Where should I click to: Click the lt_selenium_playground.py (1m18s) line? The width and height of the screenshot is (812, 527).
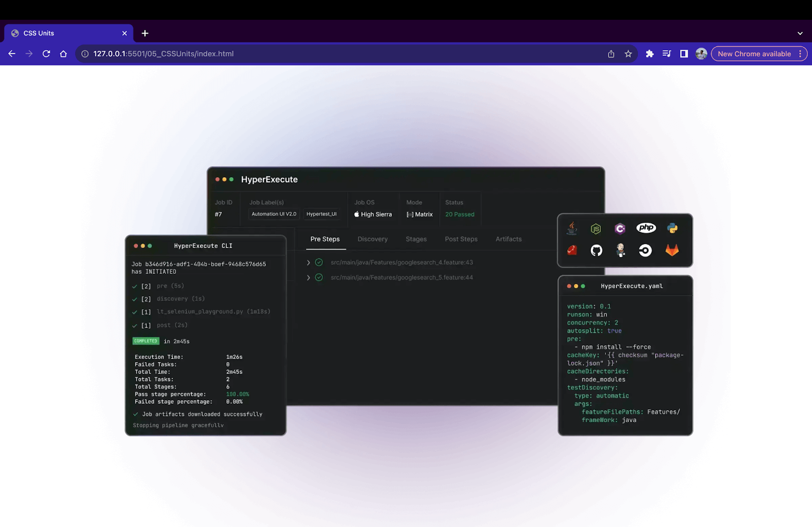(x=213, y=311)
